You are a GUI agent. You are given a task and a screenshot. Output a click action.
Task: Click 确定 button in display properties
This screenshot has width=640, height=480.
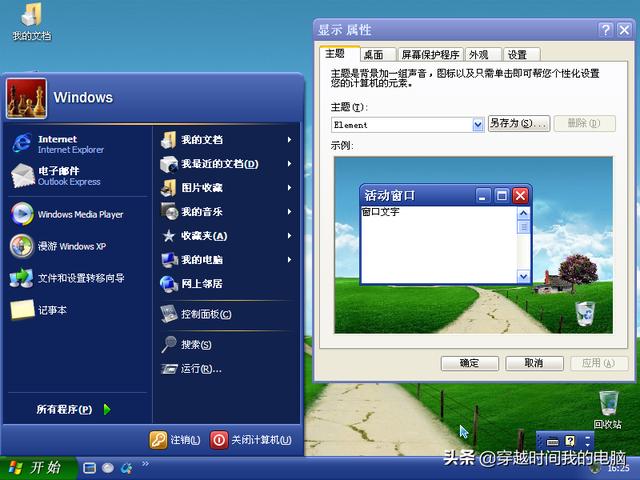(x=469, y=363)
